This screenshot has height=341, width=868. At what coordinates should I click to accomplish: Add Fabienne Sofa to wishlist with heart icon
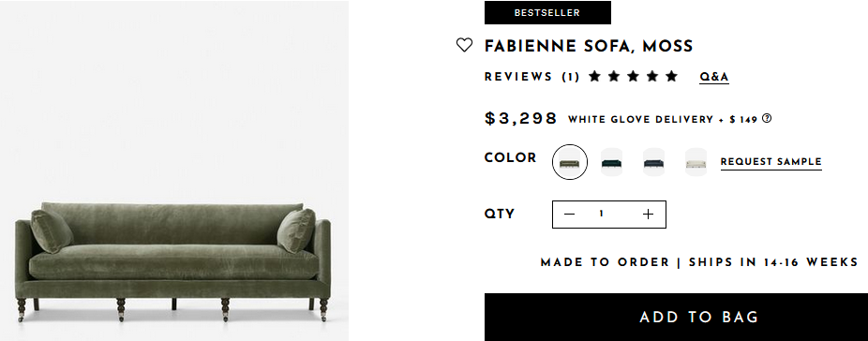click(464, 45)
